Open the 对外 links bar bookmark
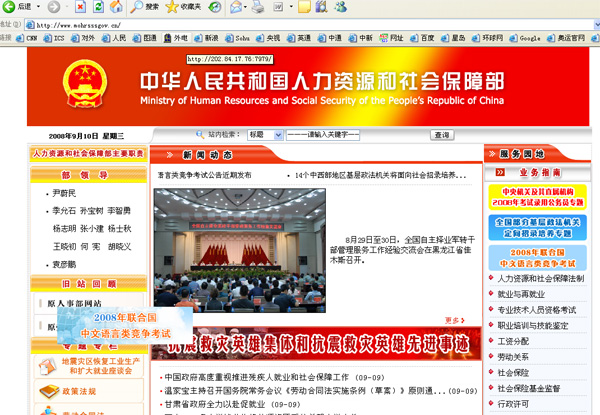Image resolution: width=600 pixels, height=415 pixels. pyautogui.click(x=83, y=38)
